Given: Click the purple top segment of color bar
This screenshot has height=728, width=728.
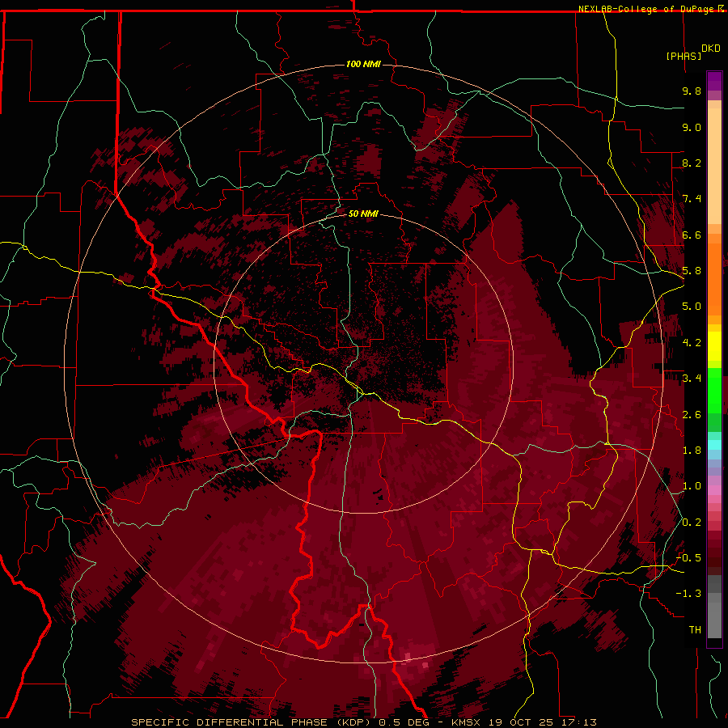Looking at the screenshot, I should click(714, 81).
